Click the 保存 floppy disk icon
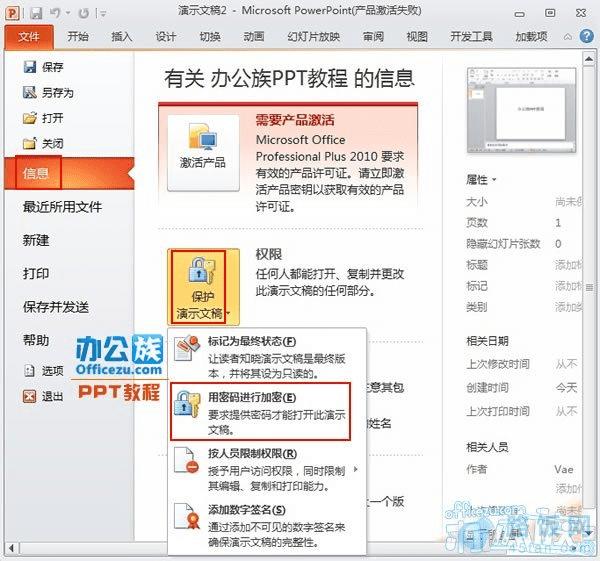The image size is (600, 561). click(x=29, y=67)
